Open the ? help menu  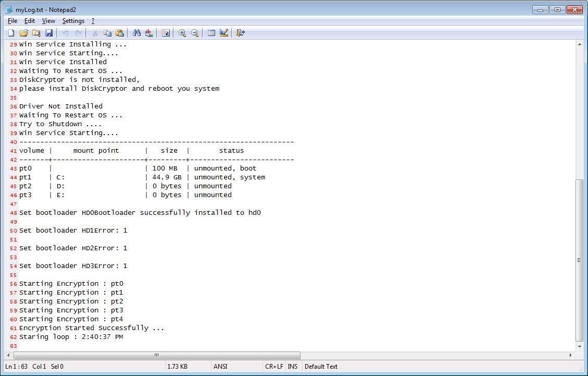click(x=93, y=21)
